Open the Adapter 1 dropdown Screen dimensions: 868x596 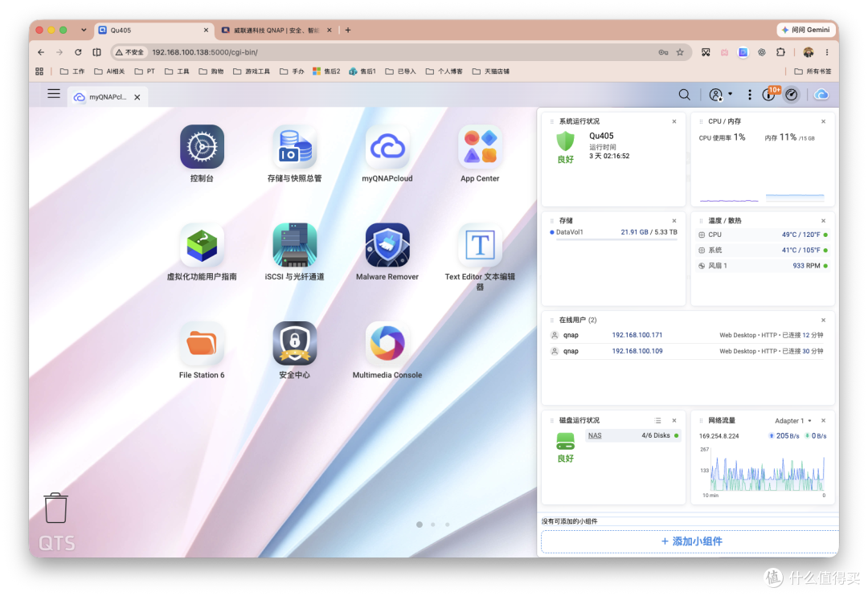[792, 421]
